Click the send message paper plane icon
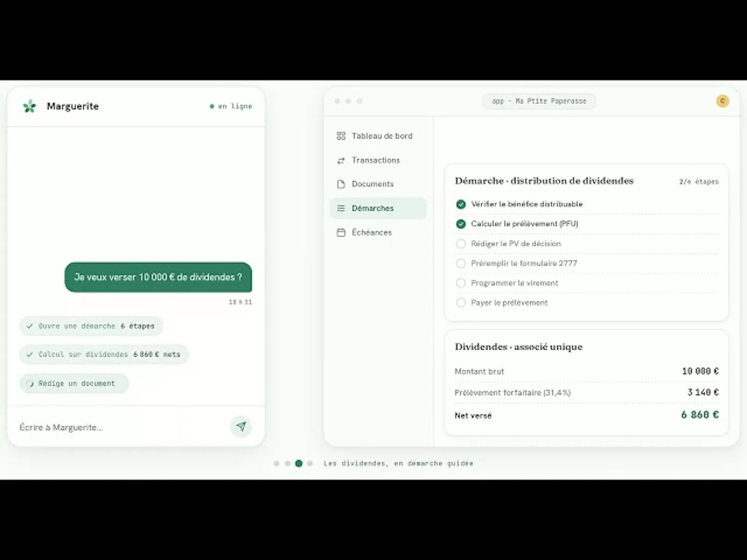This screenshot has height=560, width=747. click(x=241, y=426)
